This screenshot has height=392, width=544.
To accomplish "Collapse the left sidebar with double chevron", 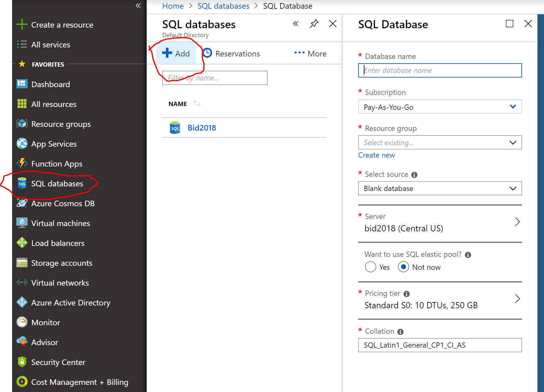I will [x=138, y=6].
